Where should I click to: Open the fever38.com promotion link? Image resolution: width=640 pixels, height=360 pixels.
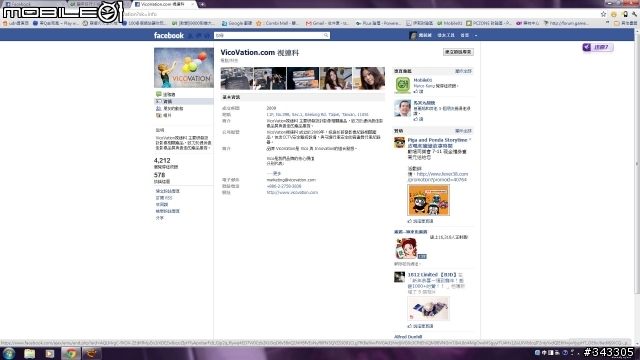pyautogui.click(x=438, y=177)
